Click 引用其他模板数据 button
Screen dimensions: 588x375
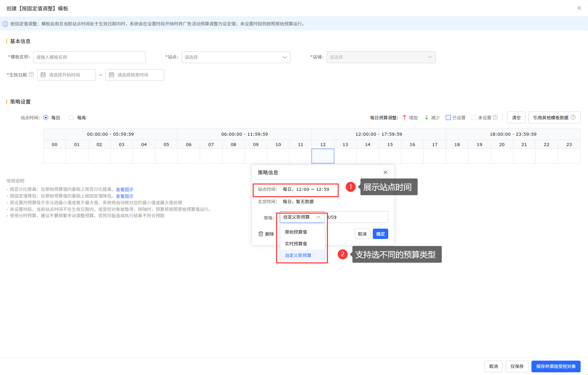(554, 118)
